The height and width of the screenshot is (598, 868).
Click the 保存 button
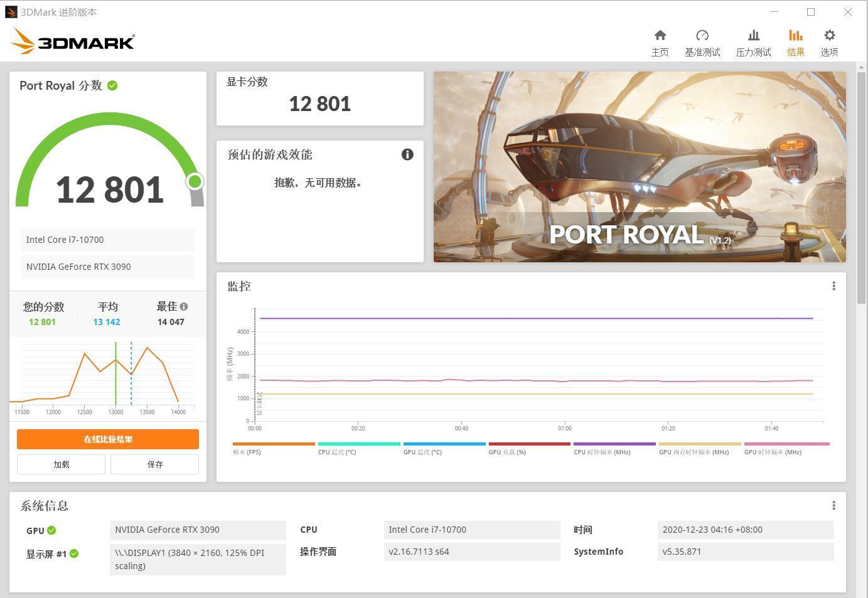[155, 464]
